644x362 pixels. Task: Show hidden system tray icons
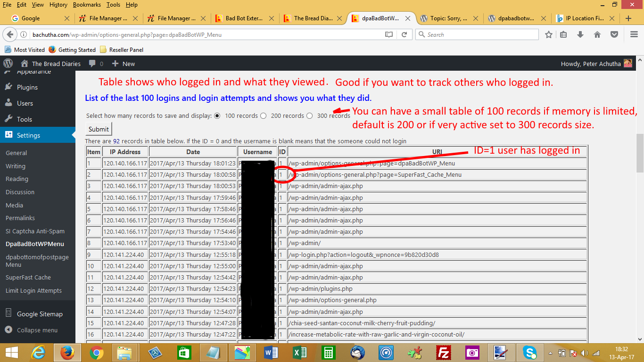[x=551, y=353]
